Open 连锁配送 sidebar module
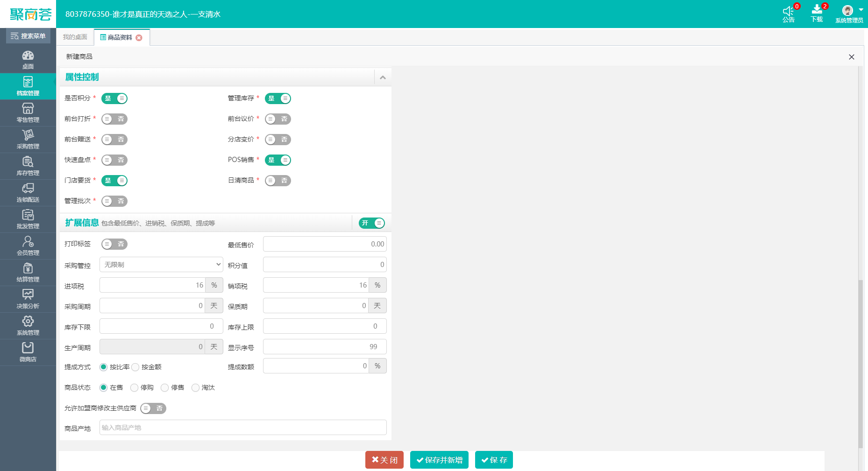868x471 pixels. (x=28, y=193)
